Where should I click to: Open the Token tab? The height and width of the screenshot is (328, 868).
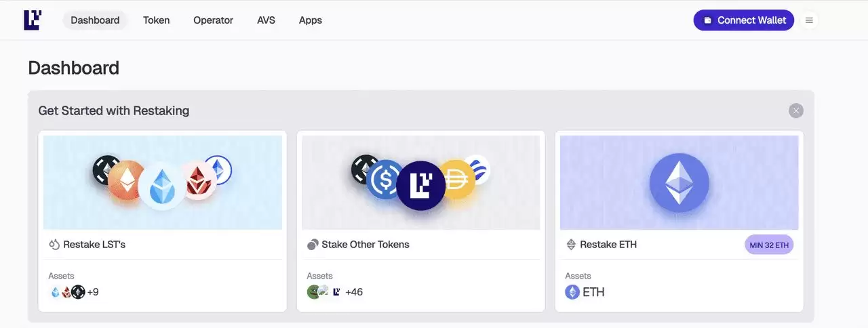coord(156,20)
